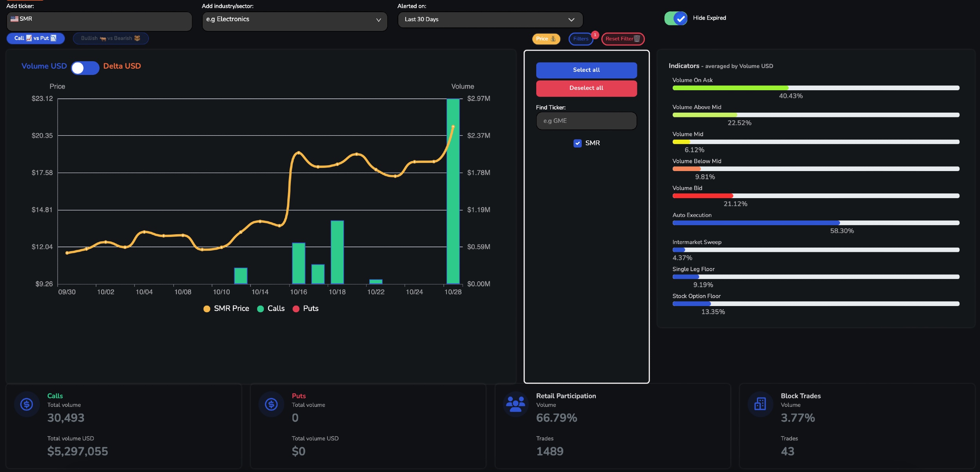Click the 10/12 calls volume bar
This screenshot has height=472, width=980.
[241, 276]
